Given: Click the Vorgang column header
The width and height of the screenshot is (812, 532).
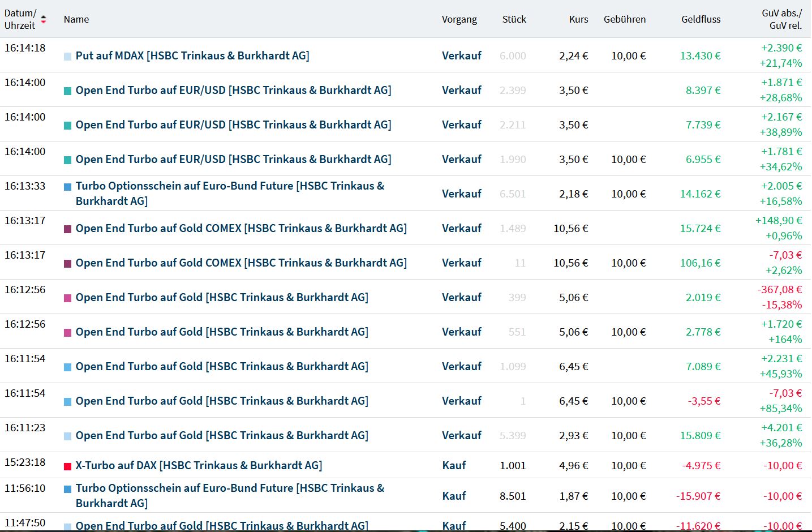Looking at the screenshot, I should 459,19.
